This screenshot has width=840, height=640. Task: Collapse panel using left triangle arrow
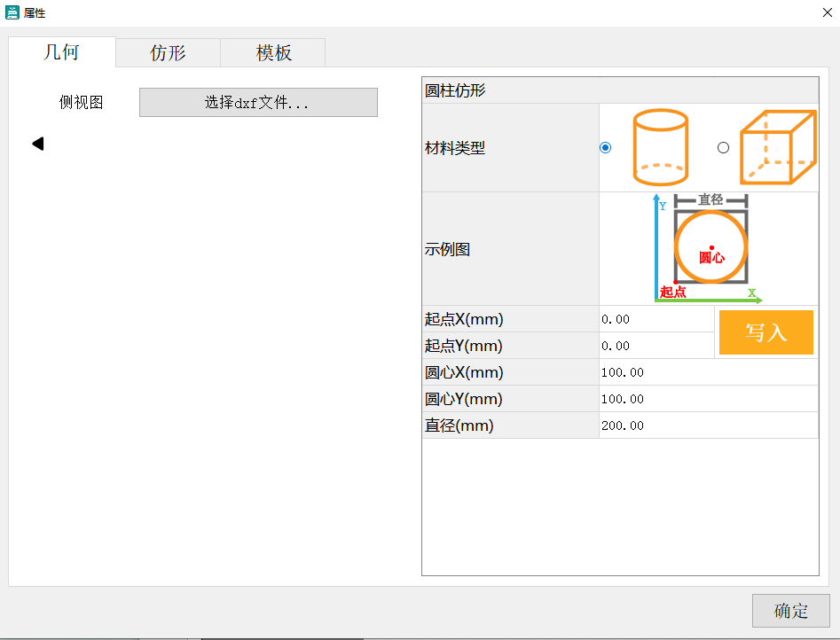(37, 142)
